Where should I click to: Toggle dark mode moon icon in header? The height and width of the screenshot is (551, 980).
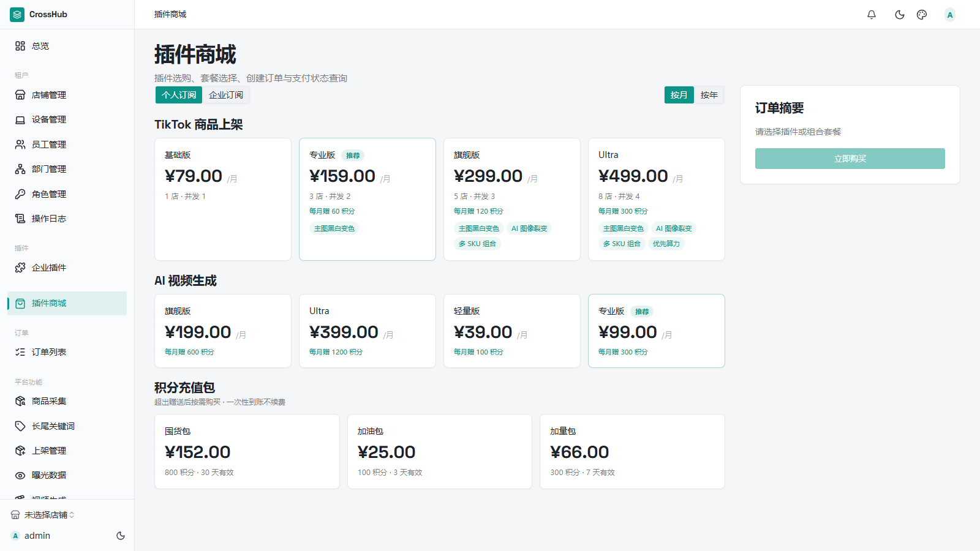coord(900,15)
